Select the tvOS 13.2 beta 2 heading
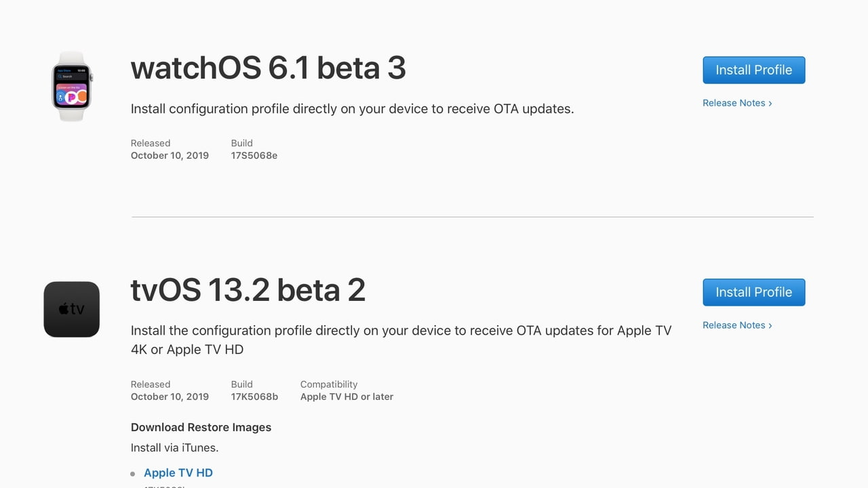 248,290
